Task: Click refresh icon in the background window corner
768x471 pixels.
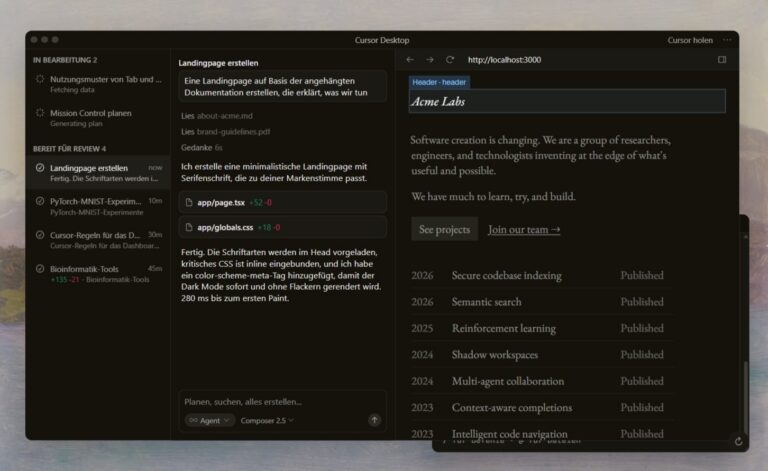Action: (x=739, y=442)
